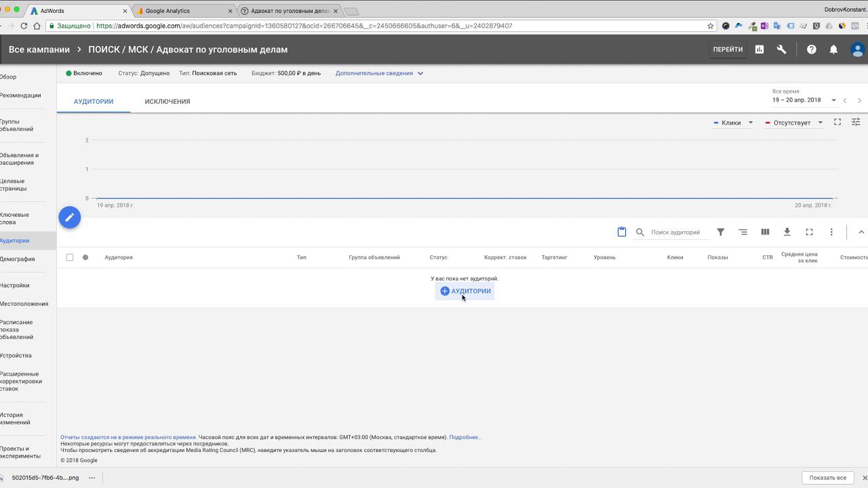
Task: Open Целевые страницы in the sidebar
Action: click(14, 185)
